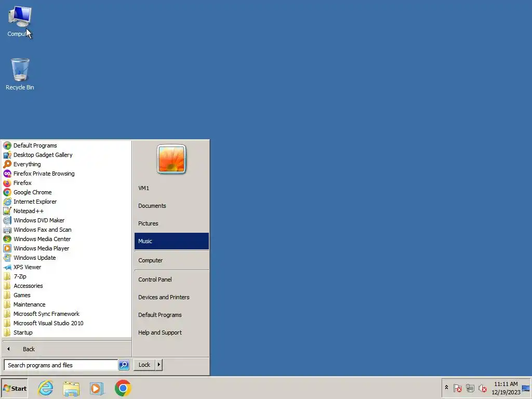This screenshot has height=399, width=532.
Task: Open Windows Explorer taskbar folder icon
Action: coord(71,388)
